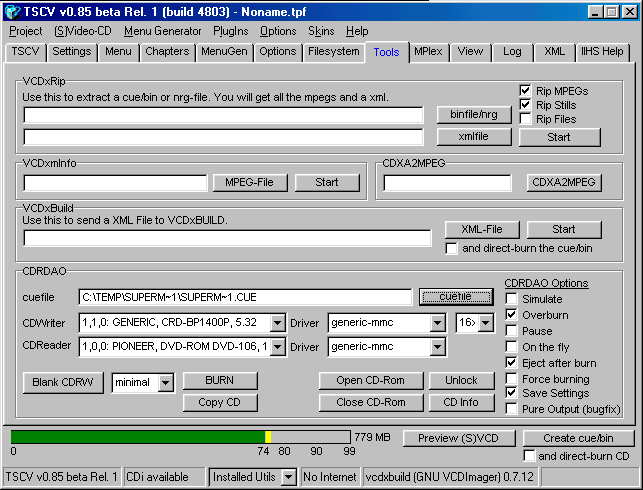The height and width of the screenshot is (490, 643).
Task: Open the burn speed dropdown
Action: 485,323
